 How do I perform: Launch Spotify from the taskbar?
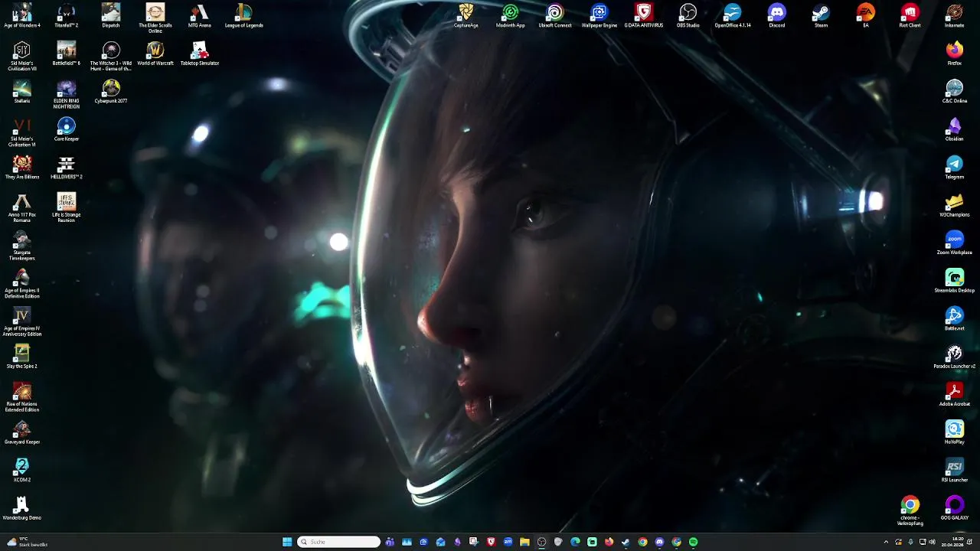(693, 542)
